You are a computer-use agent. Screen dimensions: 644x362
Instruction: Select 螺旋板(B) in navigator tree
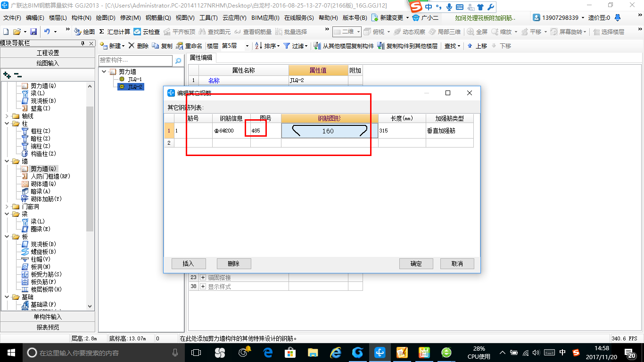click(x=43, y=252)
